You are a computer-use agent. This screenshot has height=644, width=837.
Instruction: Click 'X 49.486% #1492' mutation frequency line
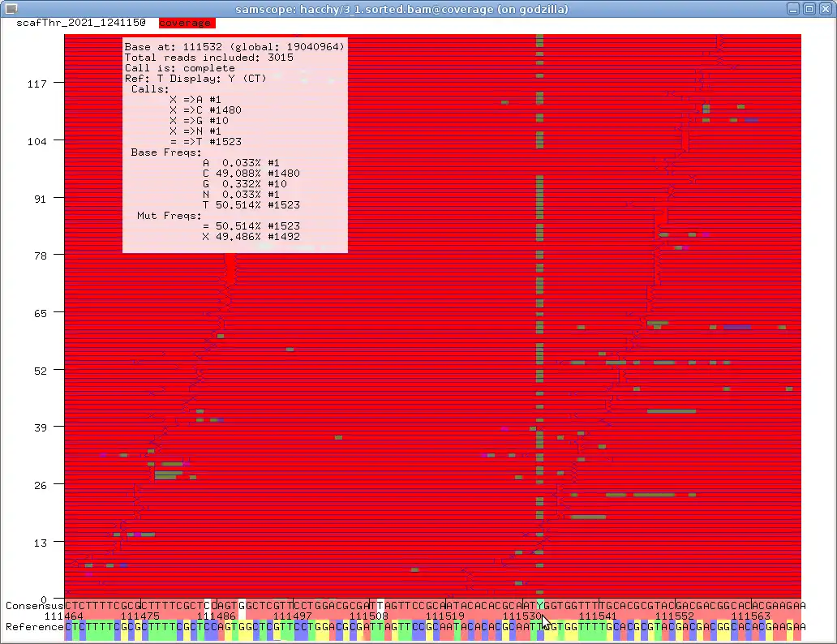point(251,237)
